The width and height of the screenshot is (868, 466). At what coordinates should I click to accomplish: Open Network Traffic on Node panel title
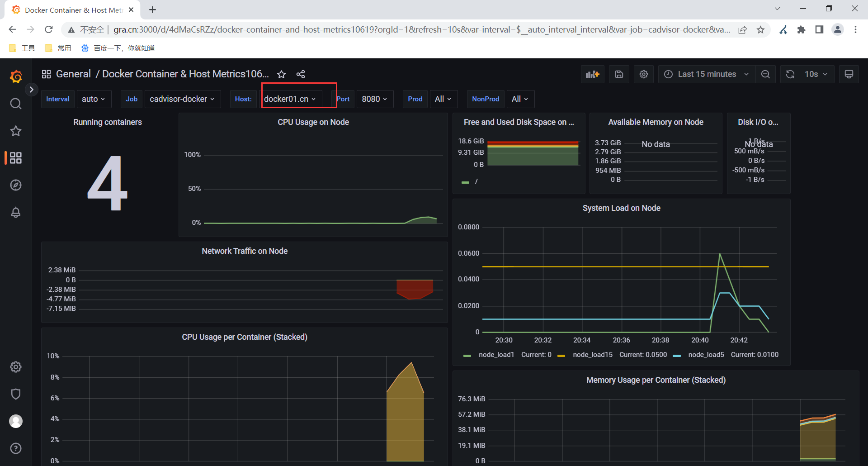pos(245,251)
